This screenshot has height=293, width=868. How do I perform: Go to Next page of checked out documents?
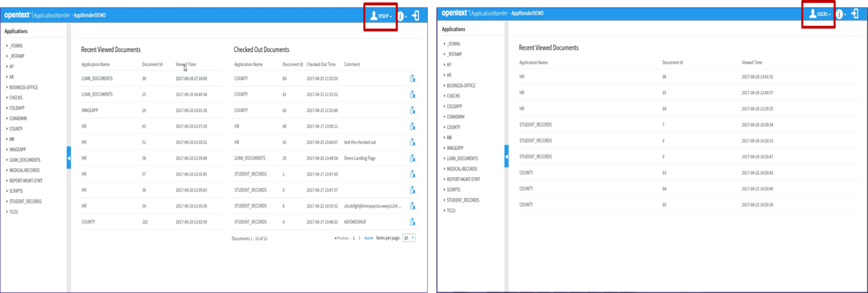pos(369,238)
